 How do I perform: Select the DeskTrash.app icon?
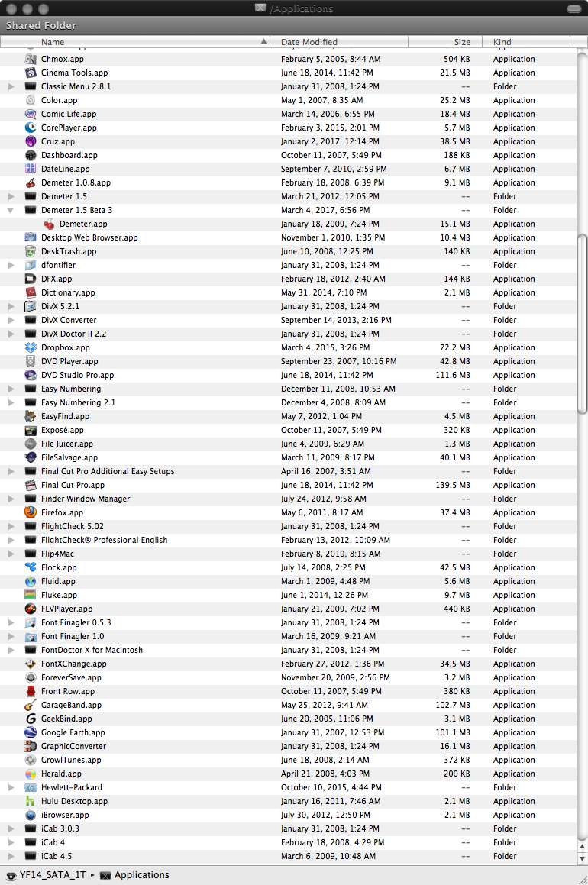click(31, 251)
